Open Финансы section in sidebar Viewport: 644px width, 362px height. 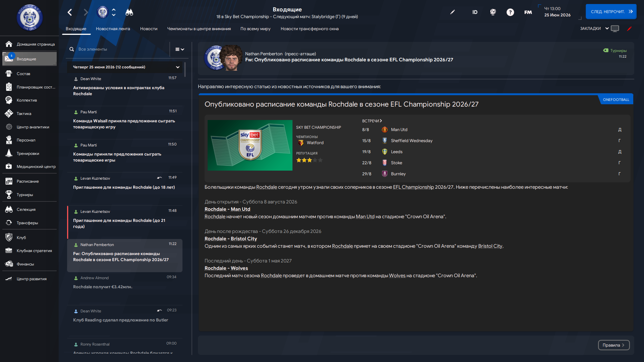click(x=25, y=264)
